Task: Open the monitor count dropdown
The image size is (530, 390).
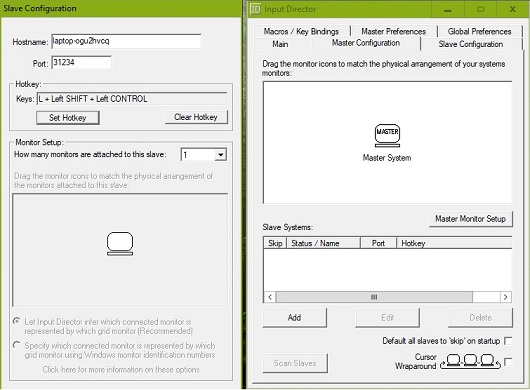Action: point(220,155)
